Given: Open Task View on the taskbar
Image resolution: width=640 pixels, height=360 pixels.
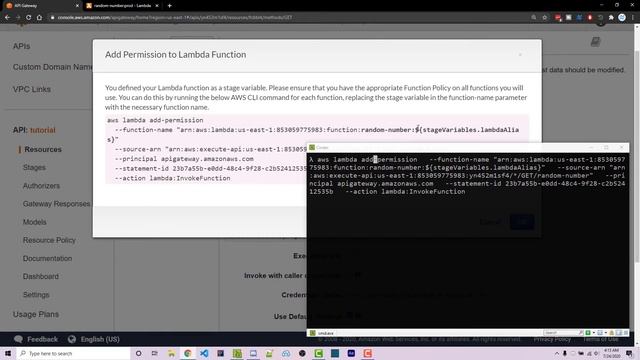Looking at the screenshot, I should (x=155, y=353).
